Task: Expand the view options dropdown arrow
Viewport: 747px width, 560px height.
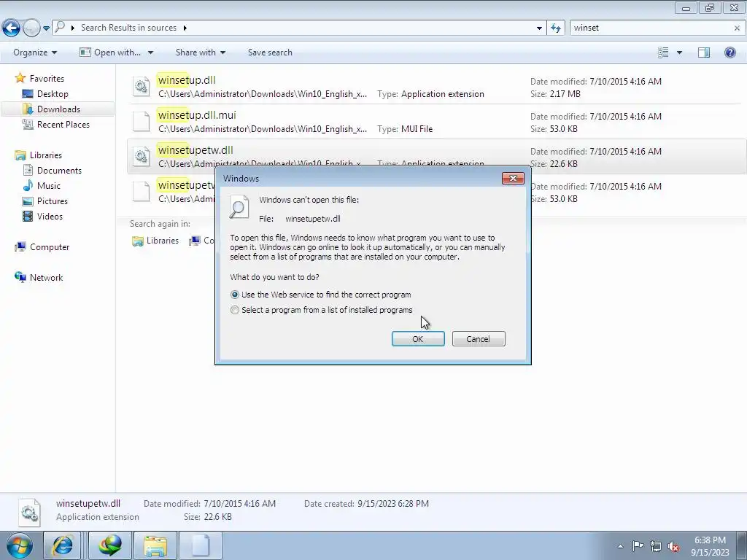Action: (679, 52)
